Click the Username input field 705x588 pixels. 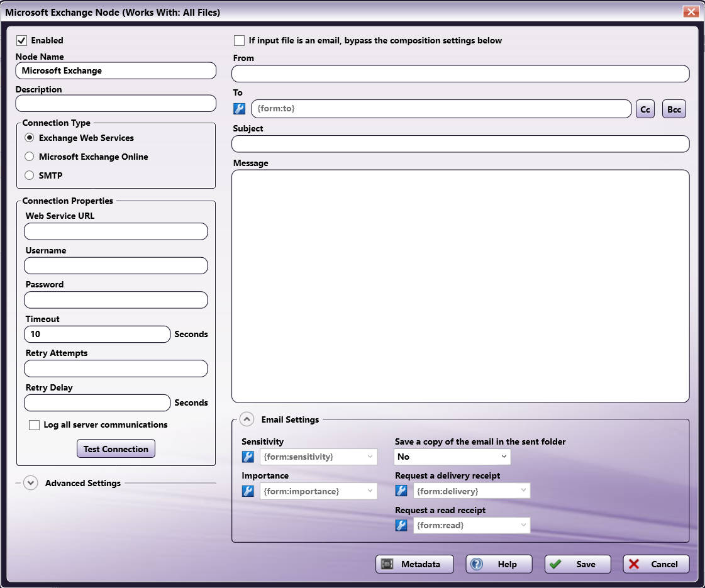point(116,265)
